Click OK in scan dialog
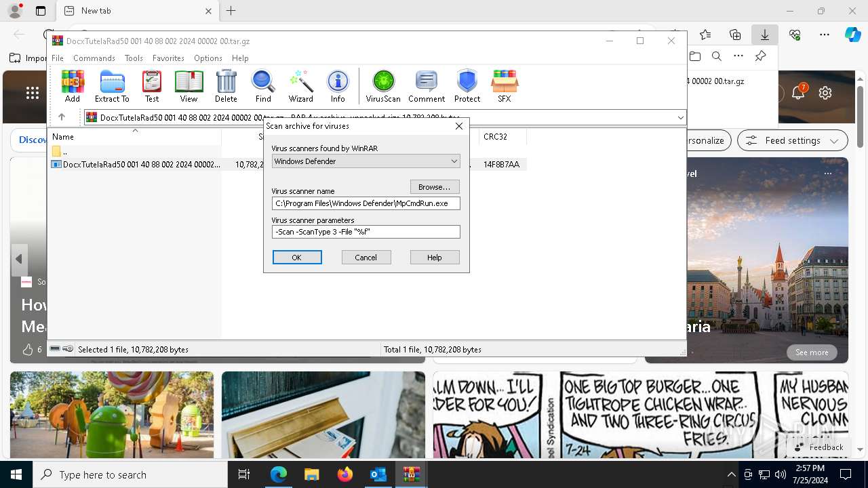This screenshot has width=868, height=488. [297, 258]
